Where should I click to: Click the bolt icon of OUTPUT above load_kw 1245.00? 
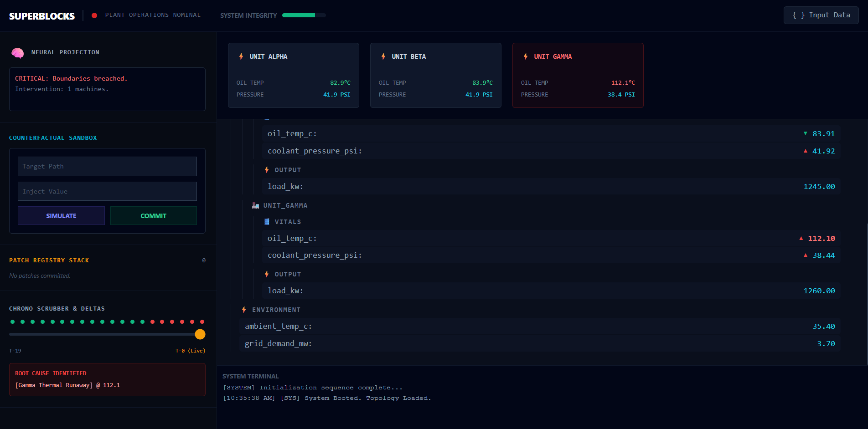point(267,170)
